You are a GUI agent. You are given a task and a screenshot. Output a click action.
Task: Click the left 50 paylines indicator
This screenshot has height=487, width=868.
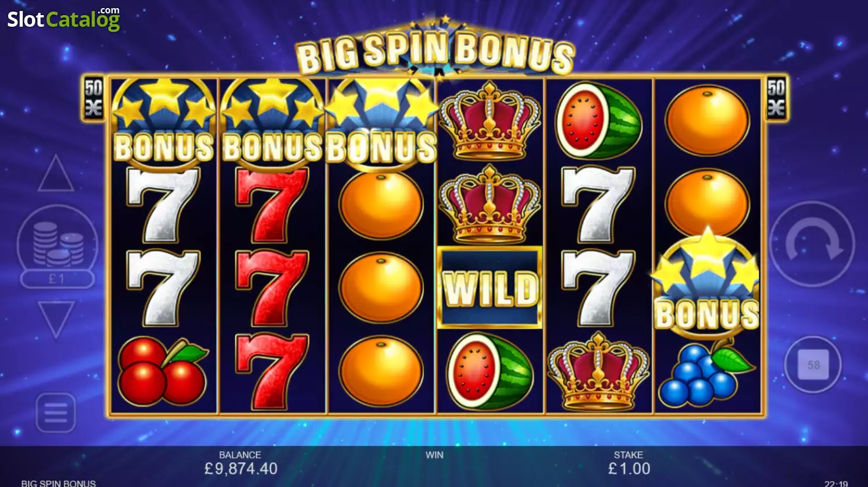[94, 98]
